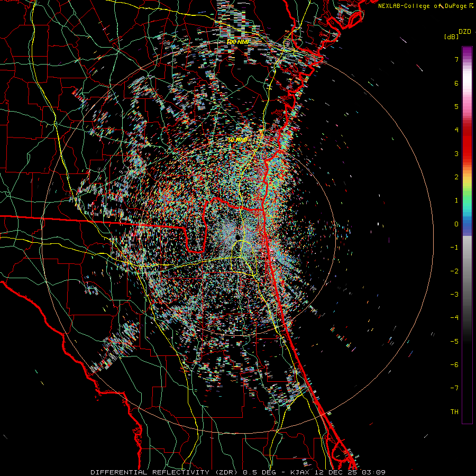Click the -3 value on color scale
Image resolution: width=476 pixels, height=476 pixels.
click(454, 295)
